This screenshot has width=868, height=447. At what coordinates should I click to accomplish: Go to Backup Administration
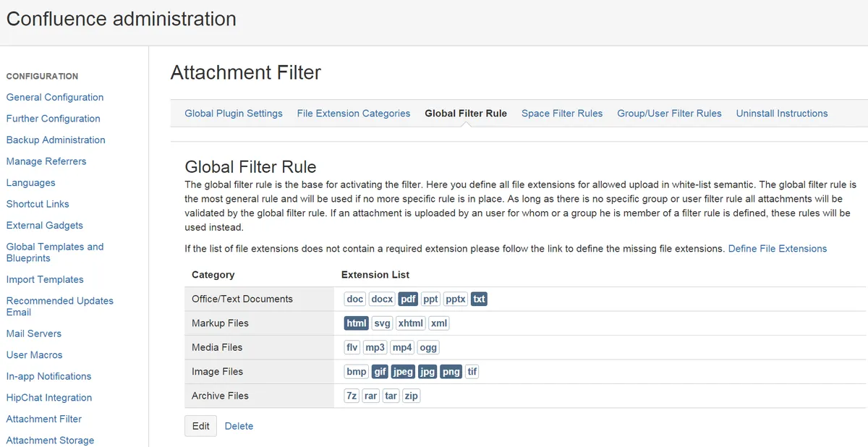click(x=56, y=140)
